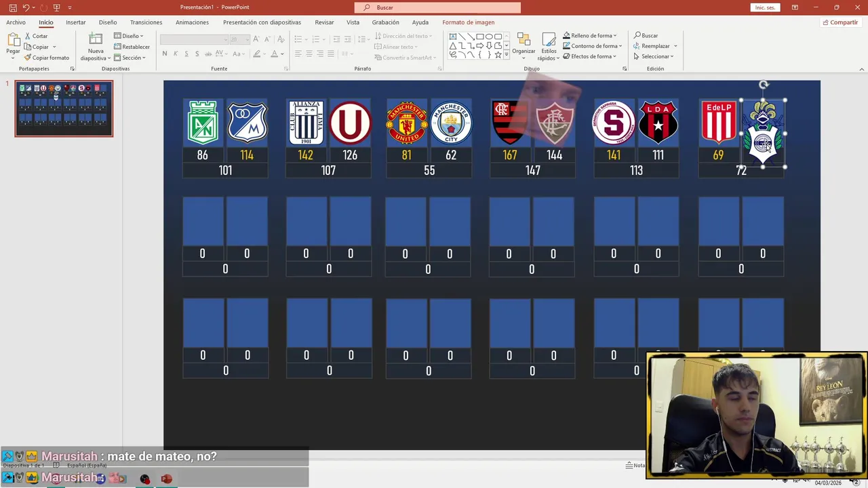Image resolution: width=868 pixels, height=488 pixels.
Task: Open Organizar arrange options
Action: [x=524, y=45]
